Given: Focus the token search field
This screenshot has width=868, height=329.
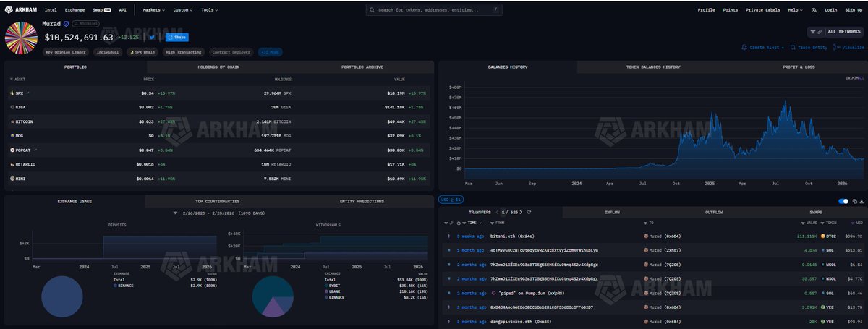Looking at the screenshot, I should click(x=435, y=10).
